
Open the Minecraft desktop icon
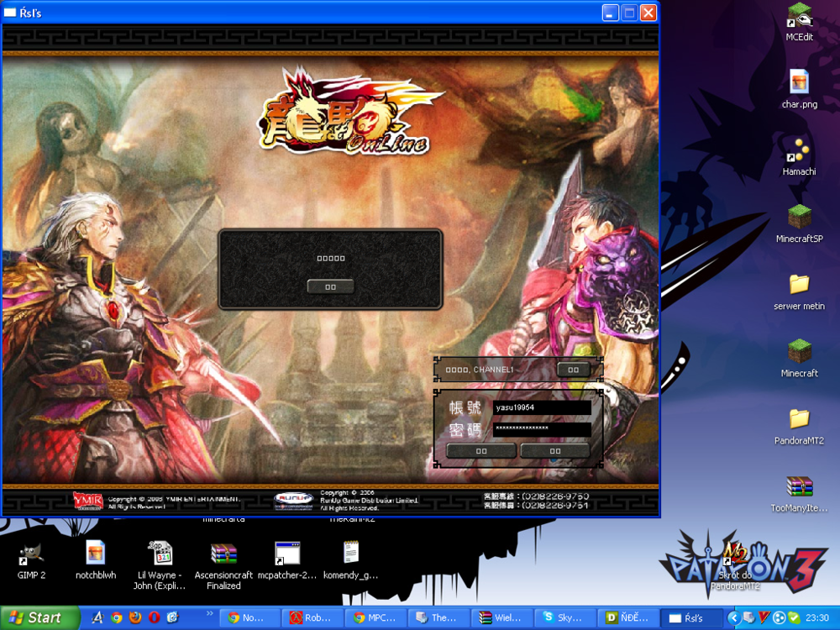[x=799, y=359]
